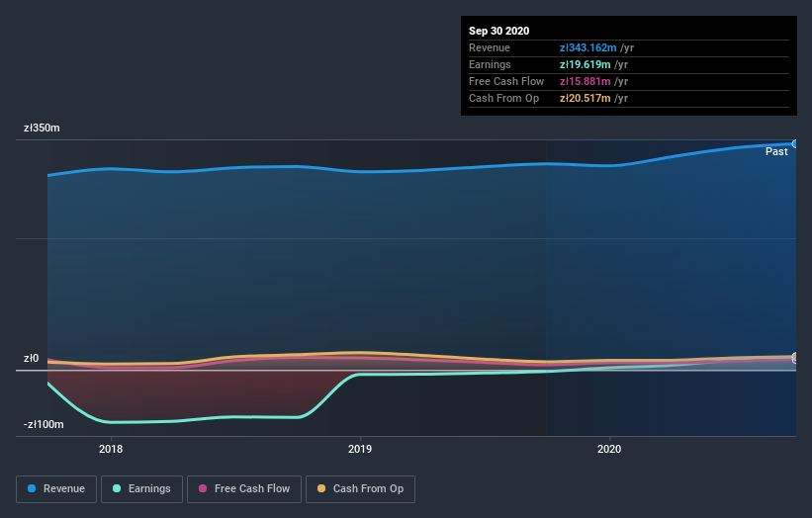Click the zł343.162m revenue value
The height and width of the screenshot is (518, 812).
pos(587,47)
